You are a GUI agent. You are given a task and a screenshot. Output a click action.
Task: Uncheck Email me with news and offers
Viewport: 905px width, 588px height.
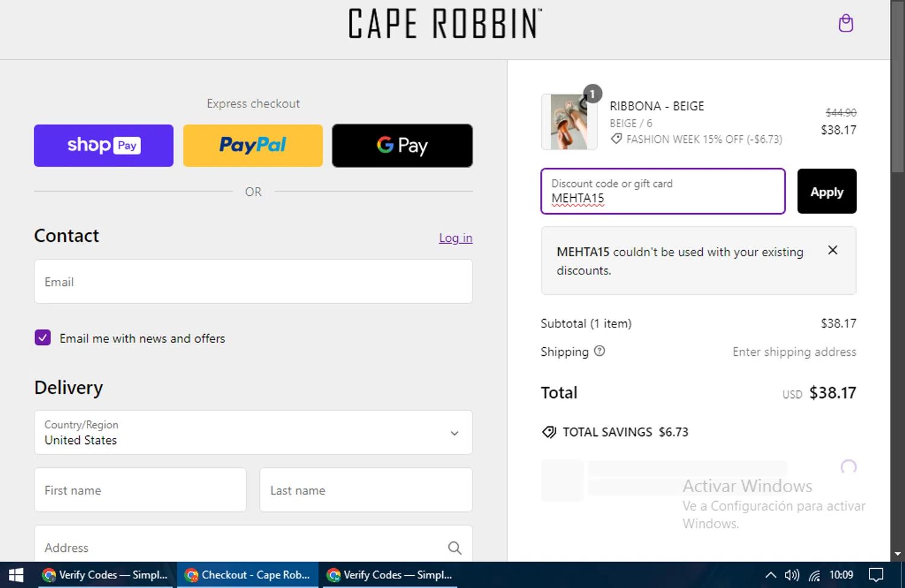point(43,338)
